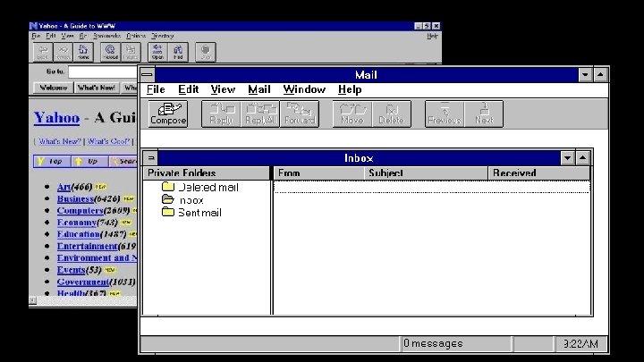Screen dimensions: 644x362
Task: Open the Options menu in Netscape
Action: tap(136, 36)
